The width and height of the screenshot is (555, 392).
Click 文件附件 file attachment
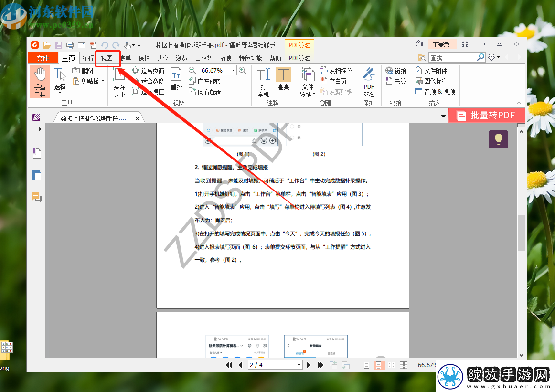(431, 71)
